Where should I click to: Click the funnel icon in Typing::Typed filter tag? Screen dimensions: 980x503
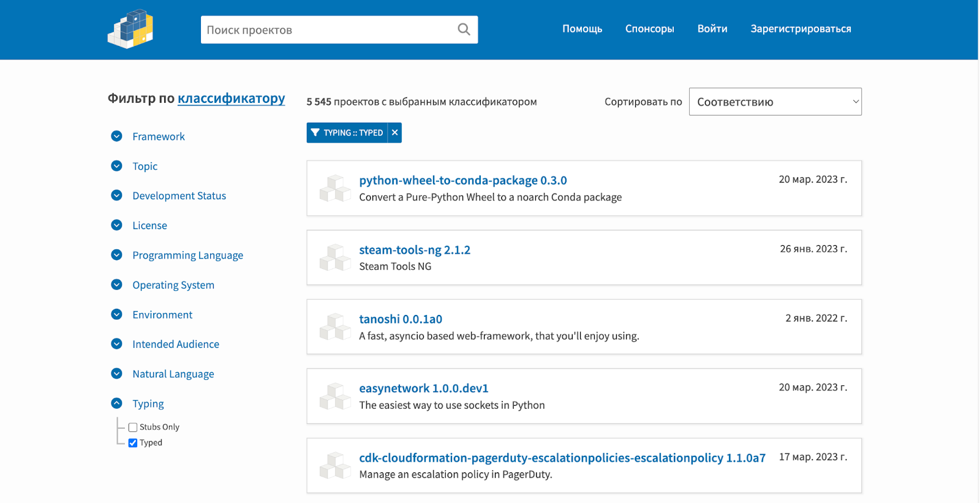(x=315, y=132)
